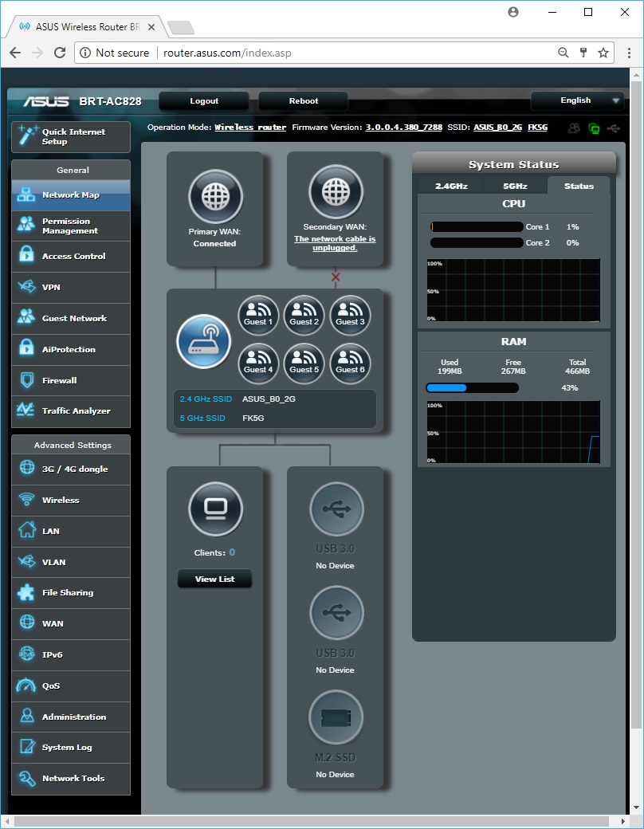Screen dimensions: 644x829
Task: Open the Guest 6 network icon
Action: coord(350,363)
